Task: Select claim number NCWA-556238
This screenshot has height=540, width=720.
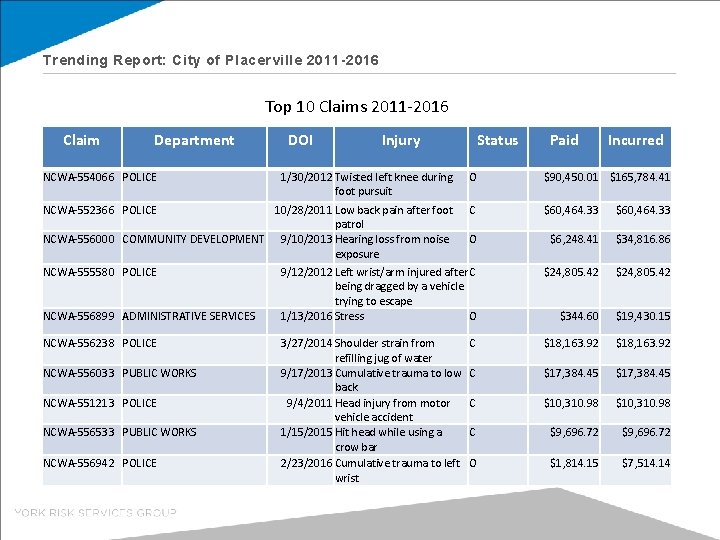Action: [79, 343]
